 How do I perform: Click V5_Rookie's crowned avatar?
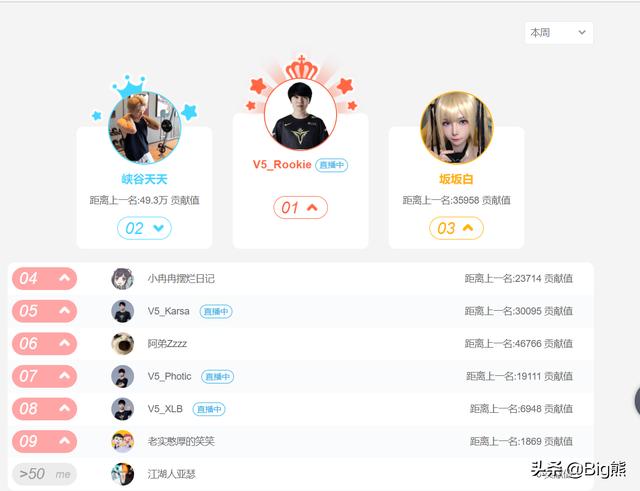300,115
